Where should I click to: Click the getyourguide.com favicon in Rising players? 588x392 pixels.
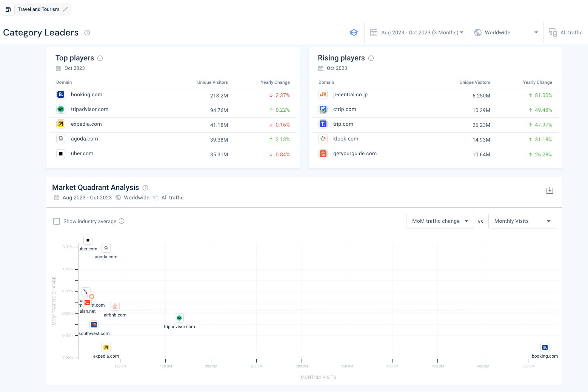(323, 153)
